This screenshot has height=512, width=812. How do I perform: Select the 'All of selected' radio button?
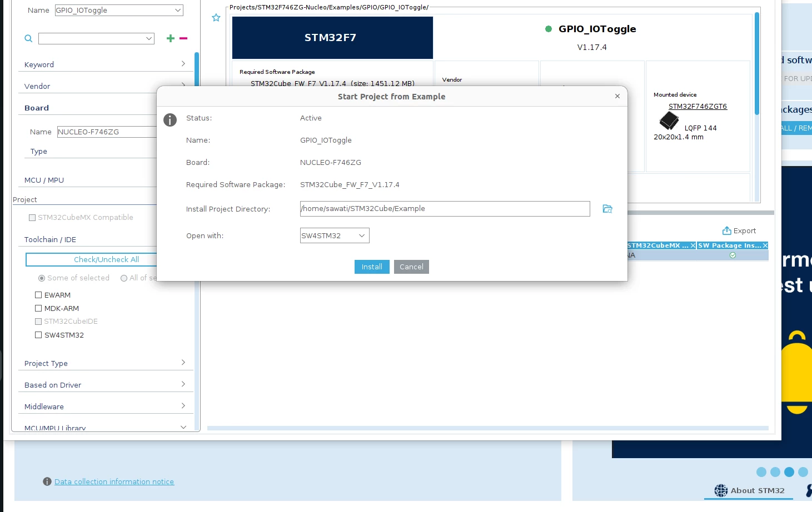pos(124,278)
